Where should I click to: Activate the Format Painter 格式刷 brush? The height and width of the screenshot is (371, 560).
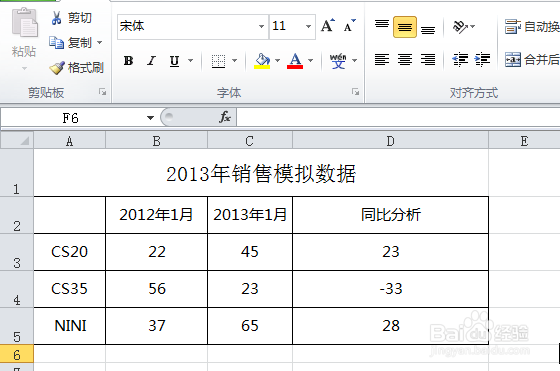click(57, 67)
